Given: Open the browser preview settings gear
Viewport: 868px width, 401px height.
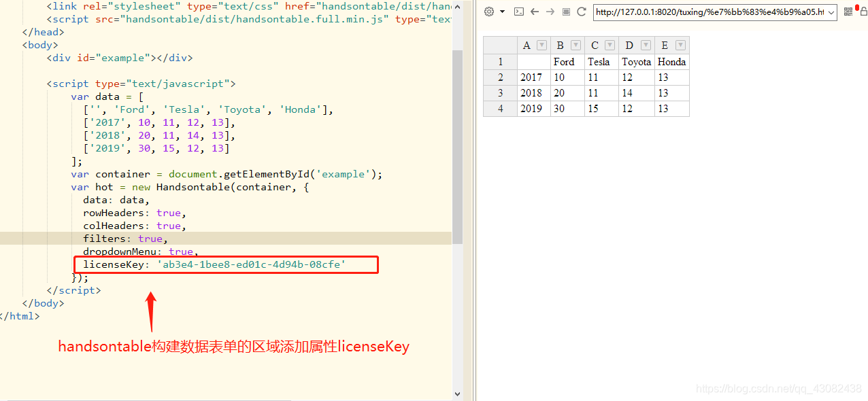Looking at the screenshot, I should click(488, 12).
